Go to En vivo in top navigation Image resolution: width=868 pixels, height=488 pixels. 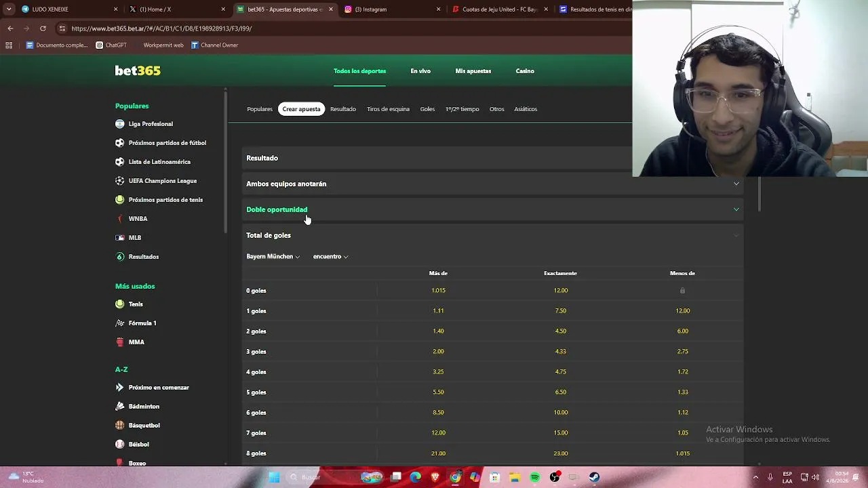tap(420, 71)
